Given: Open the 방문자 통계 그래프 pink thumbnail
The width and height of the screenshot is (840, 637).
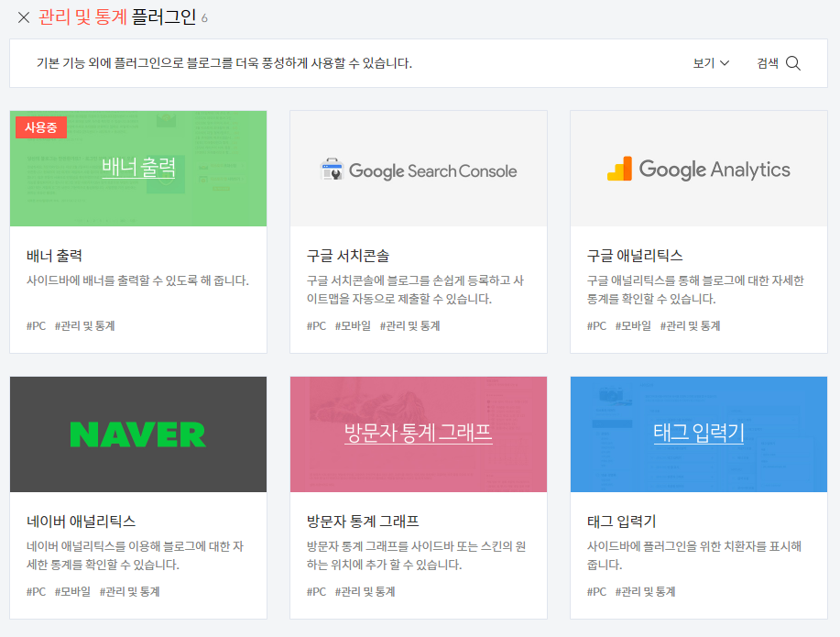Looking at the screenshot, I should 419,434.
